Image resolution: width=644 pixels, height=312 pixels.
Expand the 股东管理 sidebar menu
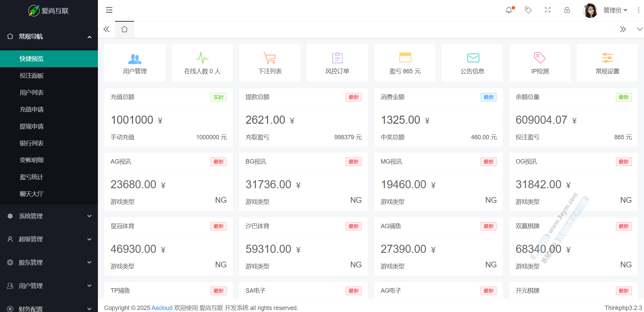[x=49, y=262]
